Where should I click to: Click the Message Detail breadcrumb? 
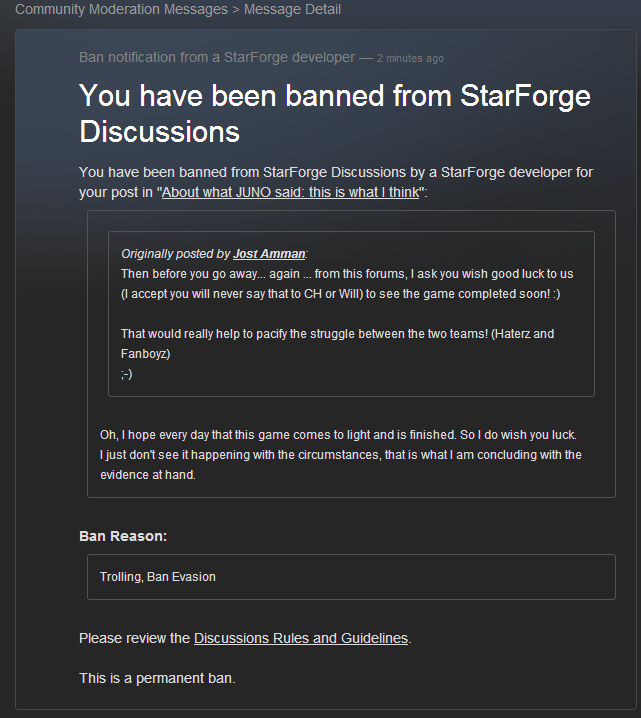tap(292, 9)
